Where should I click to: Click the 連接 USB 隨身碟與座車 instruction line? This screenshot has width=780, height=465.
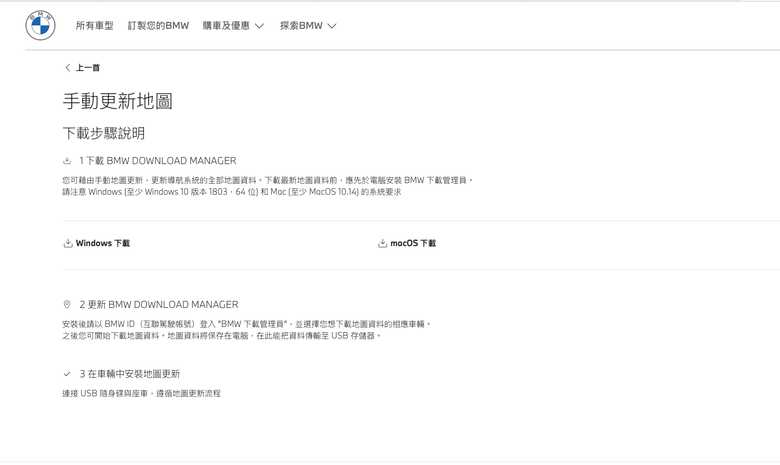[x=141, y=393]
